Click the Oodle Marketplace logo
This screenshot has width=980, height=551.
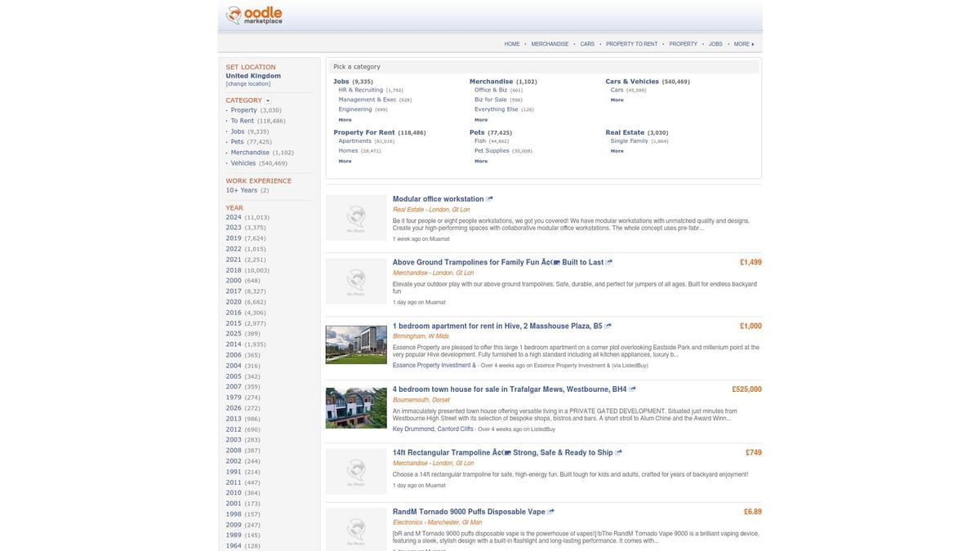coord(254,15)
